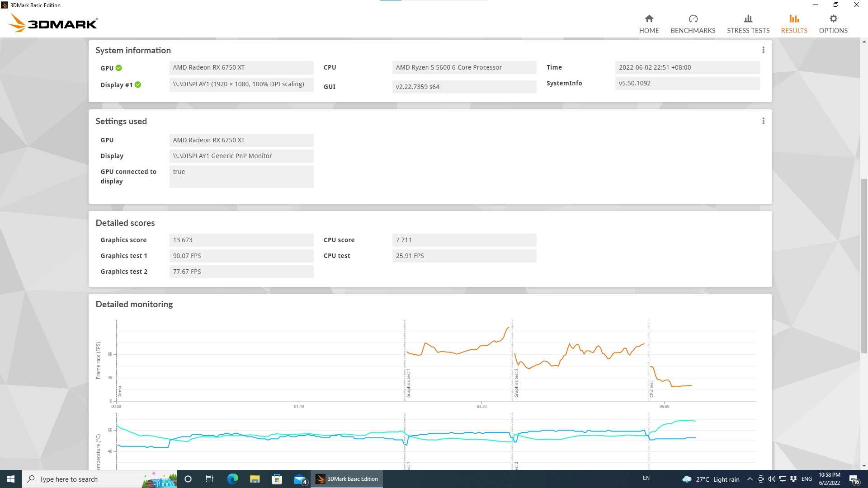Screen dimensions: 868x488
Task: Click the 3DMark logo
Action: pyautogui.click(x=53, y=23)
